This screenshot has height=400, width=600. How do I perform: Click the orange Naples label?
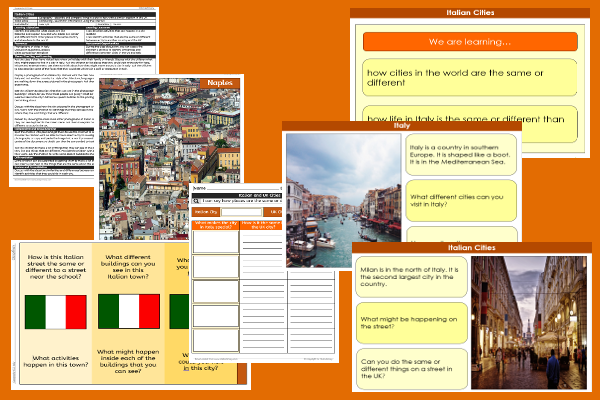[220, 83]
